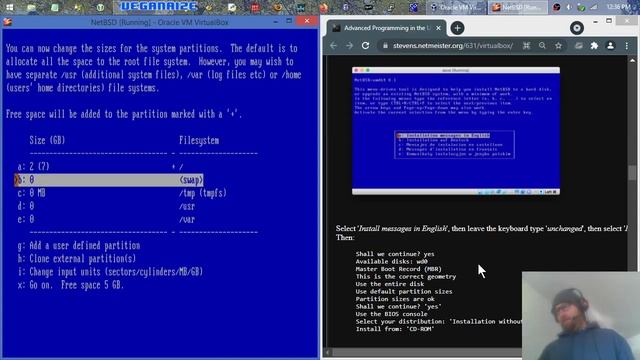Select 'e: 0' /var partition row
The width and height of the screenshot is (640, 360).
pyautogui.click(x=106, y=219)
